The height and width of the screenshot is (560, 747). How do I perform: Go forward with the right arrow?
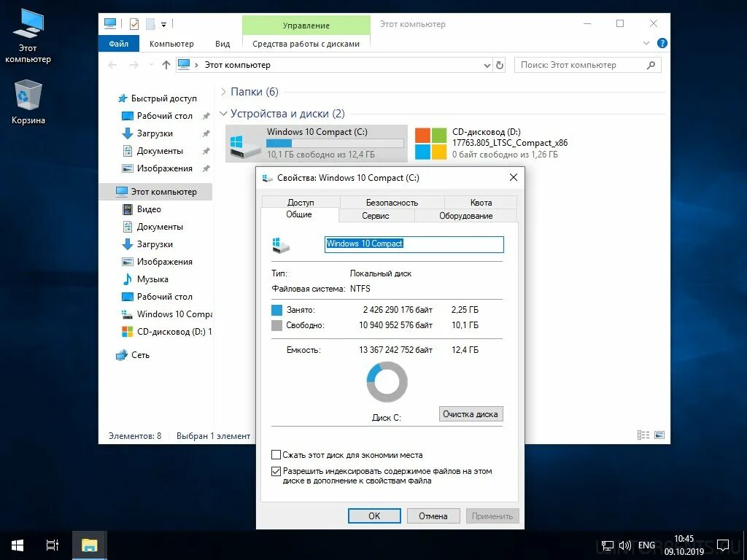point(134,65)
